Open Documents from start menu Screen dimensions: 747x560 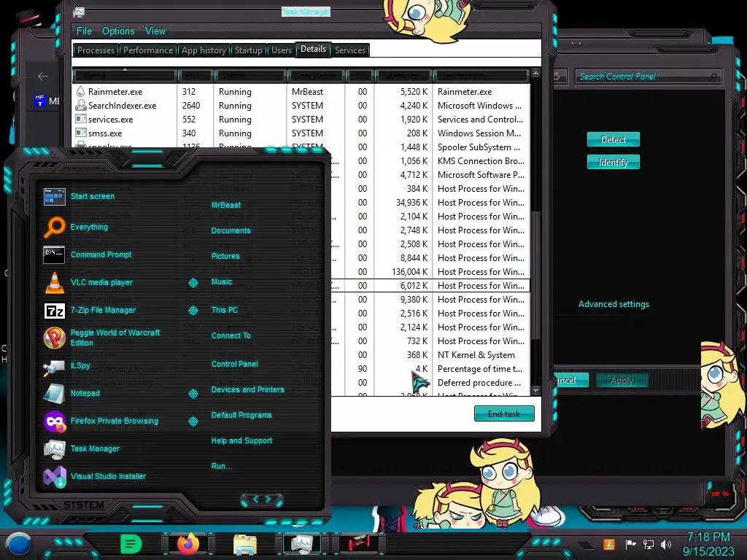(x=231, y=230)
